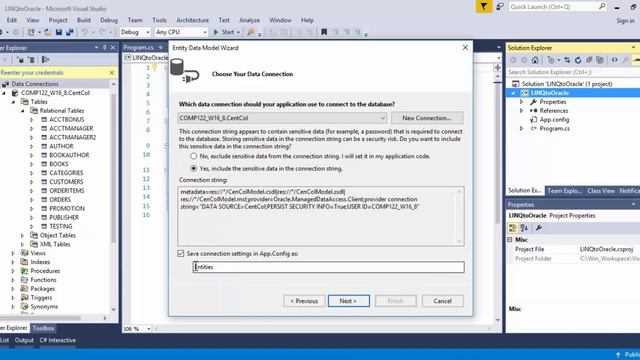Expand the ACCTBONUS table node
This screenshot has height=360, width=640.
click(32, 120)
